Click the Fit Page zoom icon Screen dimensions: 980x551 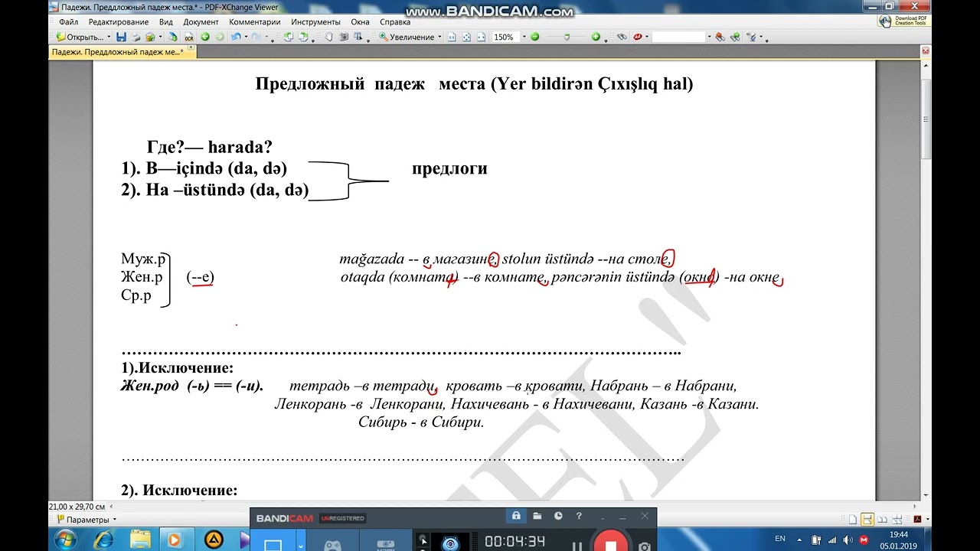coord(466,37)
